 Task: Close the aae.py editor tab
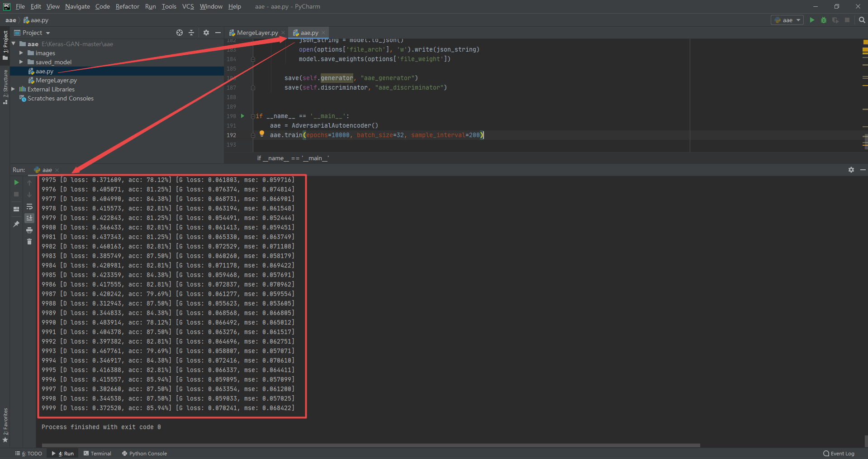pyautogui.click(x=323, y=33)
